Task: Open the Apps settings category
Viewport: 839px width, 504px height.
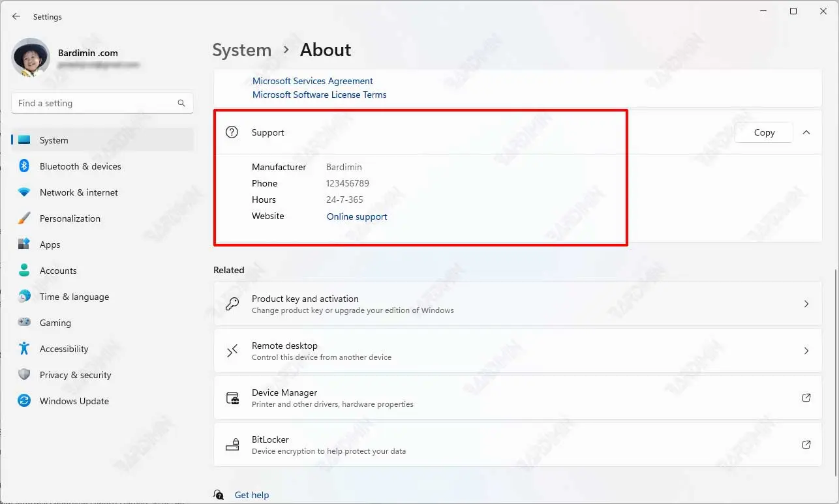Action: [x=50, y=245]
